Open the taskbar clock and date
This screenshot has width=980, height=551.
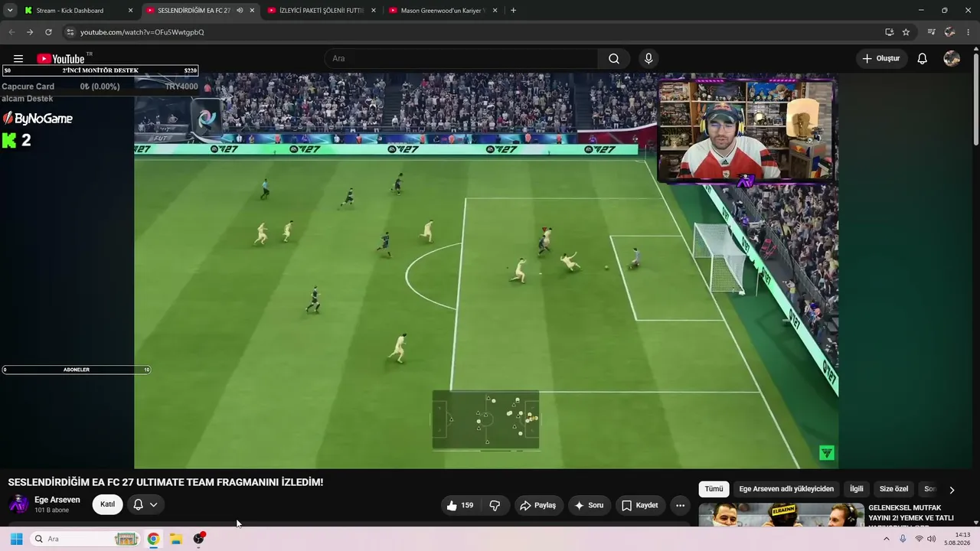pos(957,539)
